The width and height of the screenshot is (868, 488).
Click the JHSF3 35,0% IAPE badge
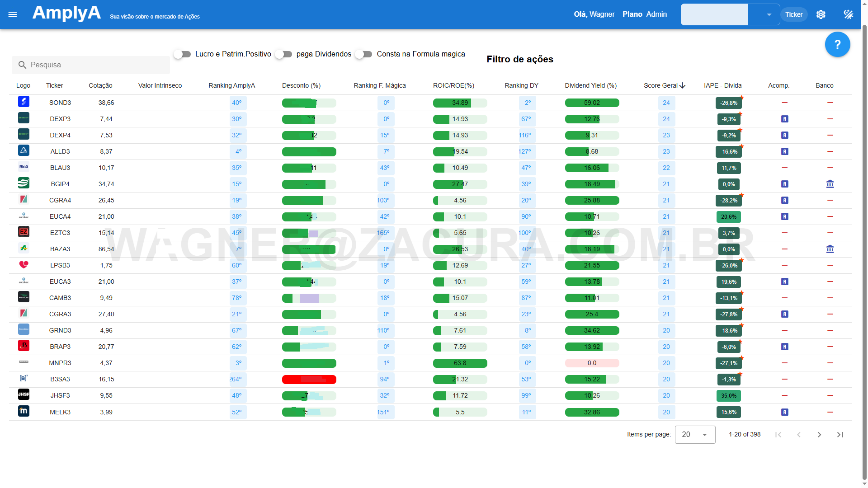click(x=729, y=396)
